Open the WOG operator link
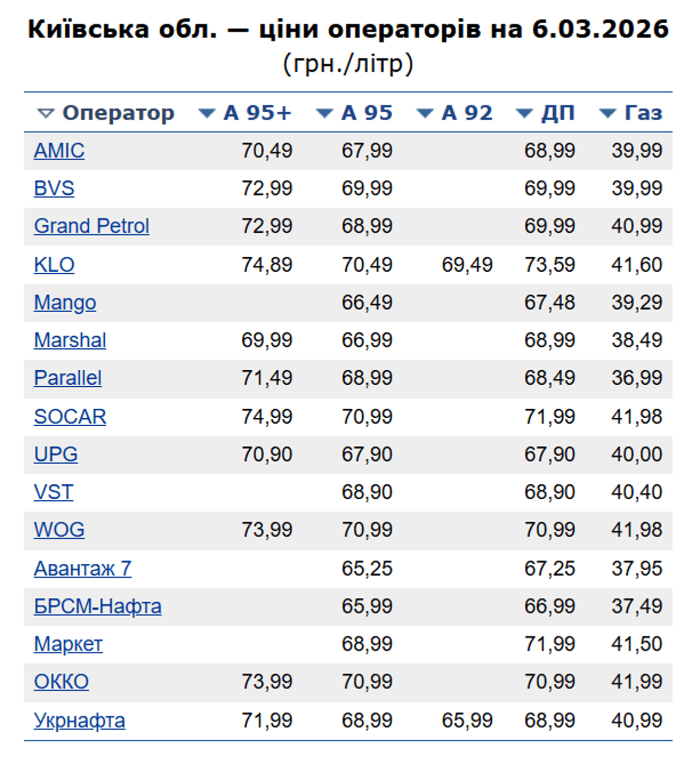Image resolution: width=700 pixels, height=772 pixels. [x=59, y=530]
